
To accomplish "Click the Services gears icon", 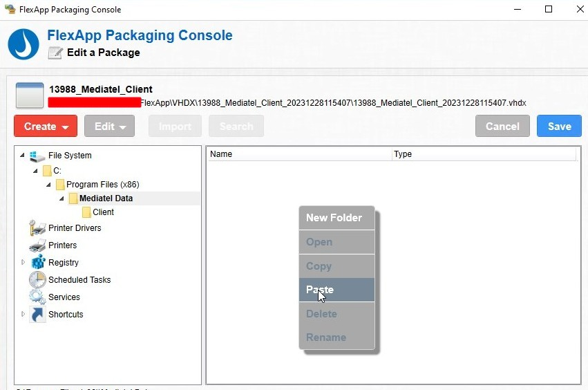I will click(37, 297).
